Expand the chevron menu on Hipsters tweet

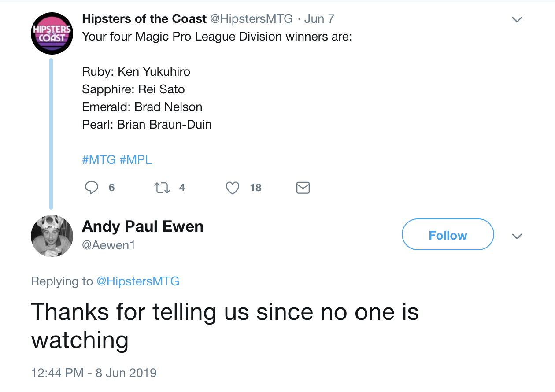tap(517, 20)
